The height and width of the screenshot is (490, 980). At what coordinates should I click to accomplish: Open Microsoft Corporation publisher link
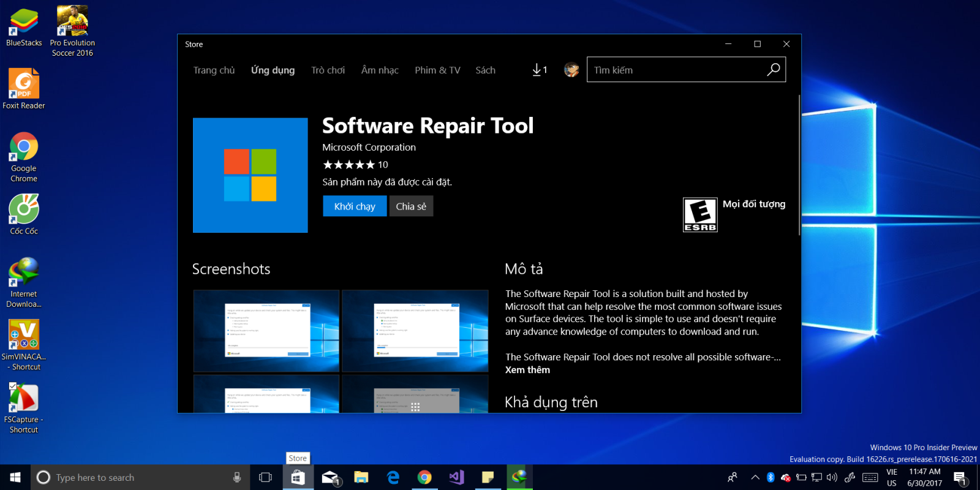(x=369, y=147)
